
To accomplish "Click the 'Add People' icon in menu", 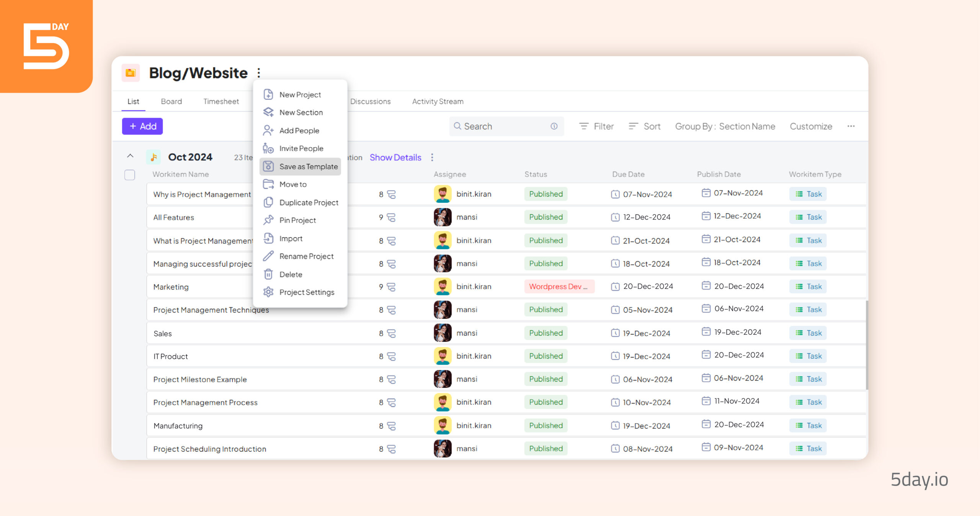I will click(x=268, y=130).
